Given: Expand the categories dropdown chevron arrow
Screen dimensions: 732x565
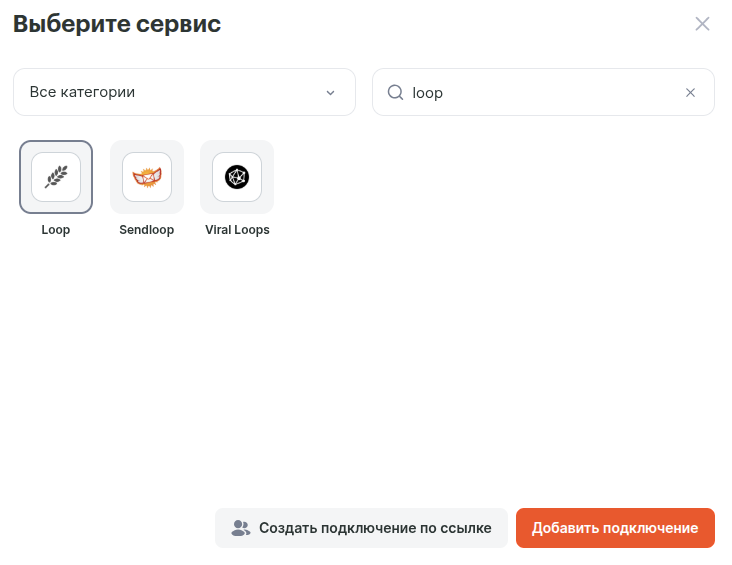Looking at the screenshot, I should (x=331, y=92).
